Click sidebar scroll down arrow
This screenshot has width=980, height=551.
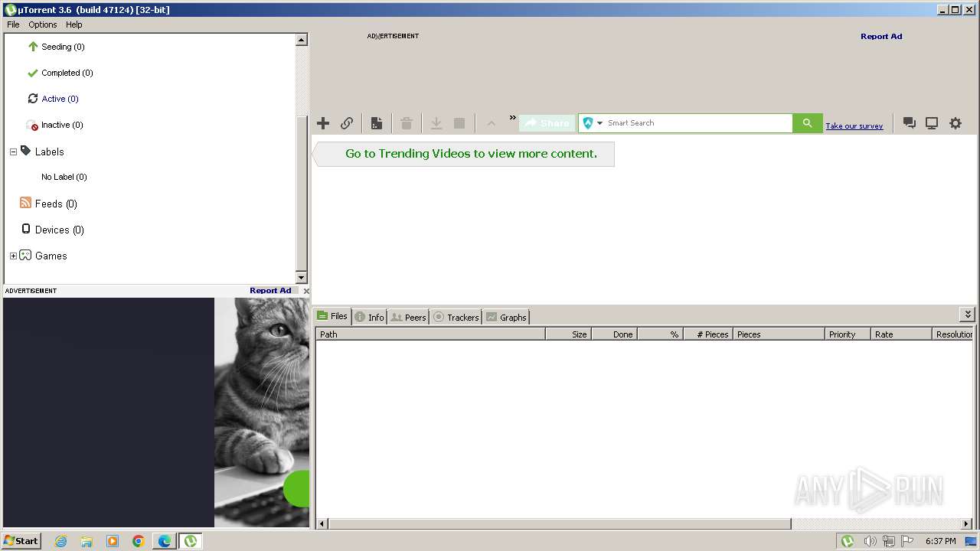[301, 277]
